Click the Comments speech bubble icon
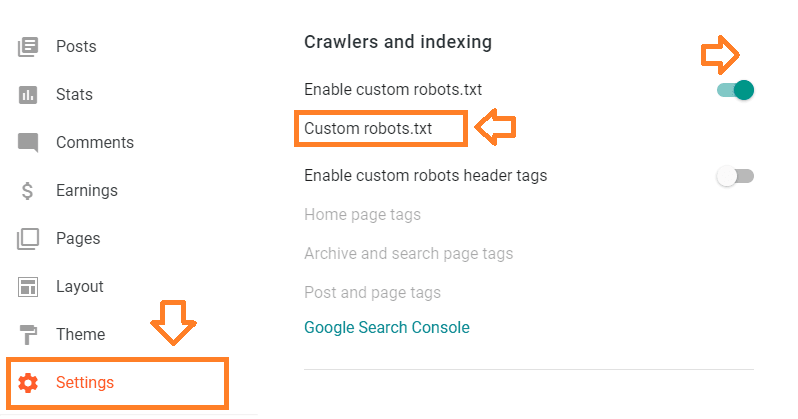Viewport: 798px width, 419px height. pyautogui.click(x=28, y=143)
